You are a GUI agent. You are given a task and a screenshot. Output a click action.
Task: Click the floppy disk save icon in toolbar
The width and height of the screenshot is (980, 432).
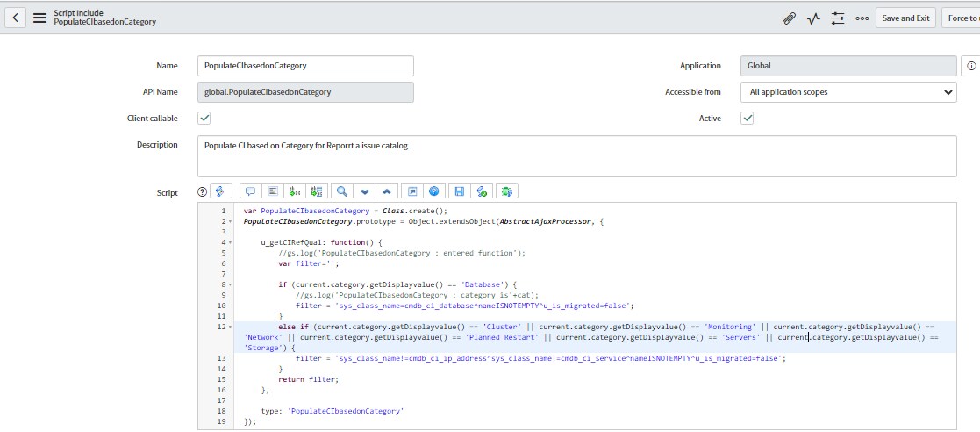[460, 191]
